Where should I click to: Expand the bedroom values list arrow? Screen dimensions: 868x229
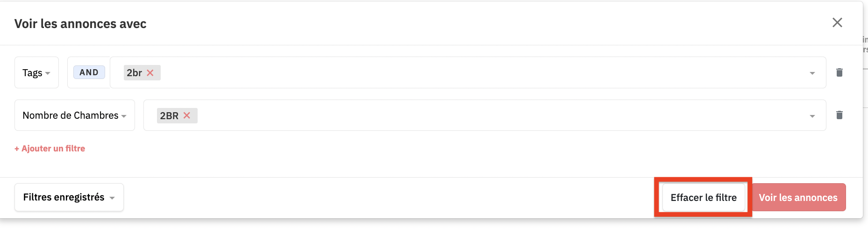[x=812, y=116]
